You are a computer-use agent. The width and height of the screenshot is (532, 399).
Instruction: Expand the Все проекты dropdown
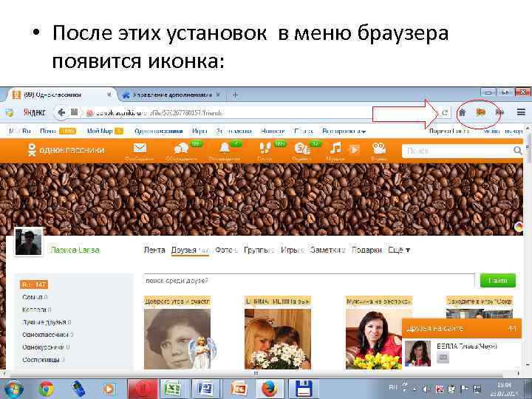click(344, 131)
